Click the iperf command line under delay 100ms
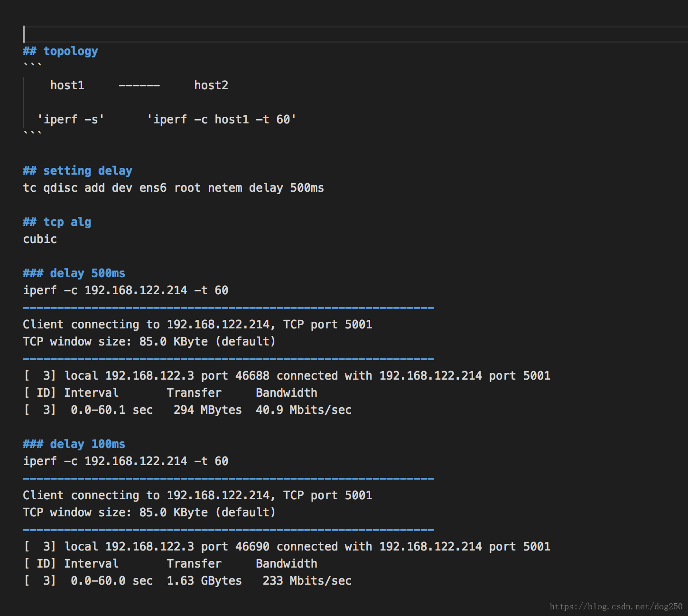Image resolution: width=688 pixels, height=616 pixels. point(126,461)
